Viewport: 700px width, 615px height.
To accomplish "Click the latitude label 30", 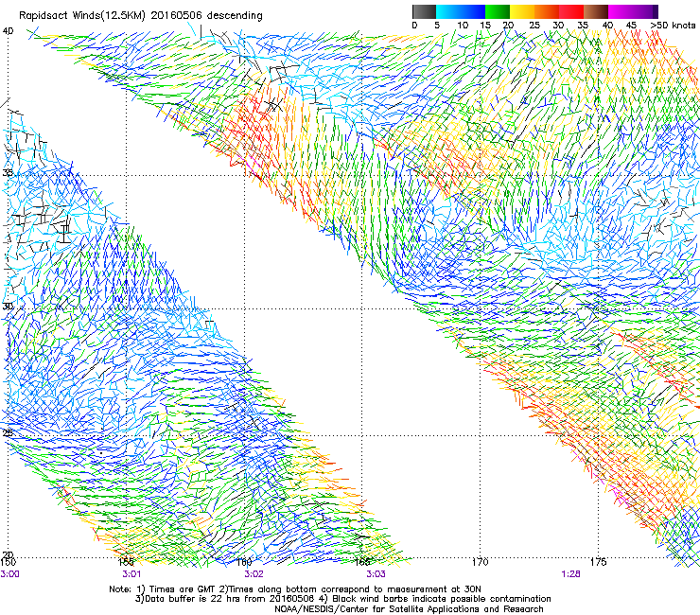I will (8, 307).
